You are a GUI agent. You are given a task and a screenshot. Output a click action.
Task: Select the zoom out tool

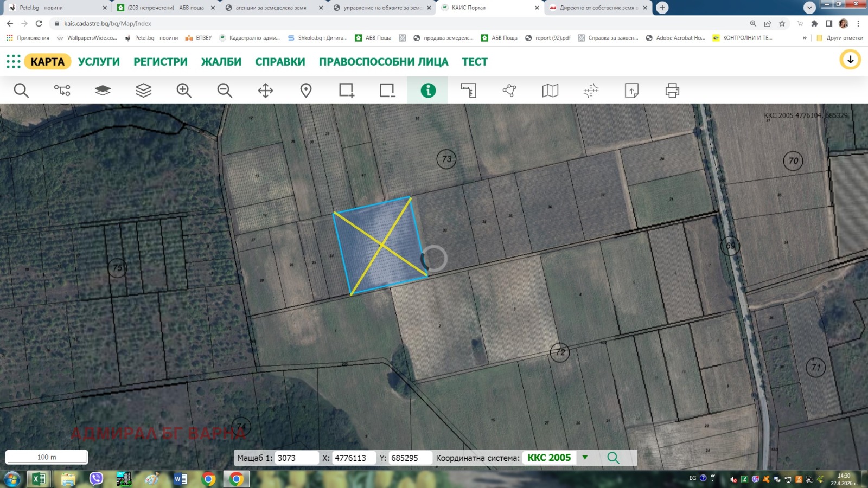coord(225,90)
